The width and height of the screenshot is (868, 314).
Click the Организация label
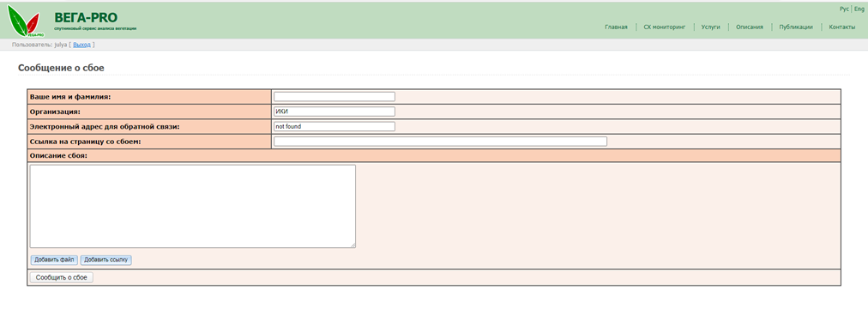(x=56, y=112)
